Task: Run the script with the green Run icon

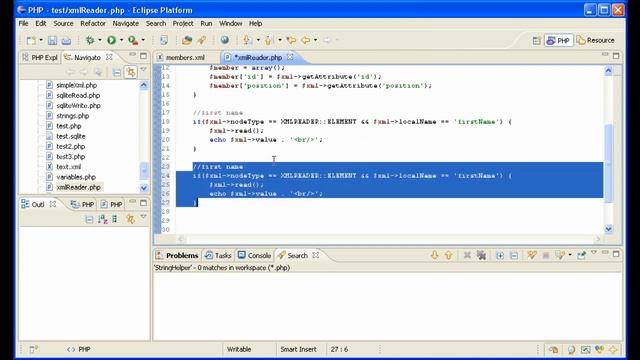Action: (x=111, y=40)
